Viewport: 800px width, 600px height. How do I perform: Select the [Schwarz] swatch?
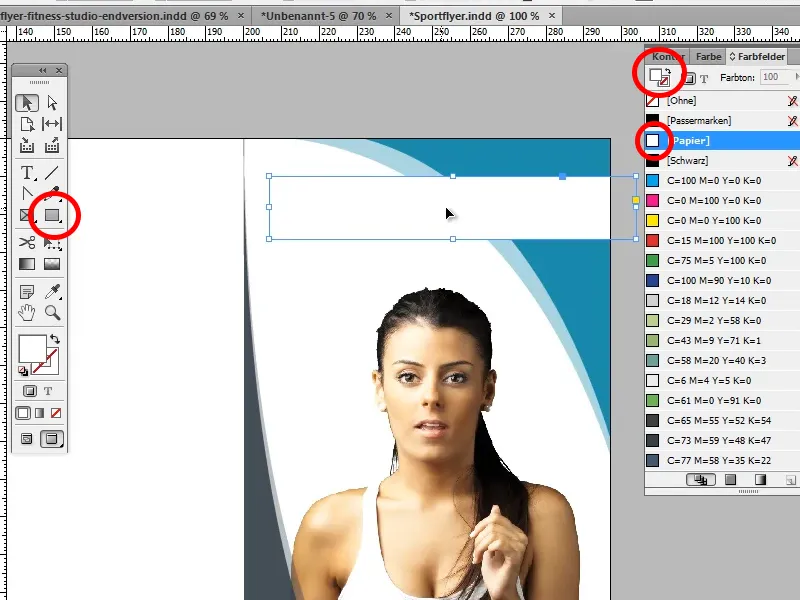click(722, 160)
